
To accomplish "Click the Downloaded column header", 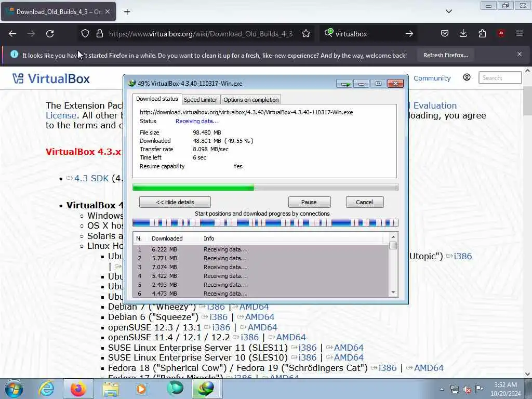I will 167,238.
